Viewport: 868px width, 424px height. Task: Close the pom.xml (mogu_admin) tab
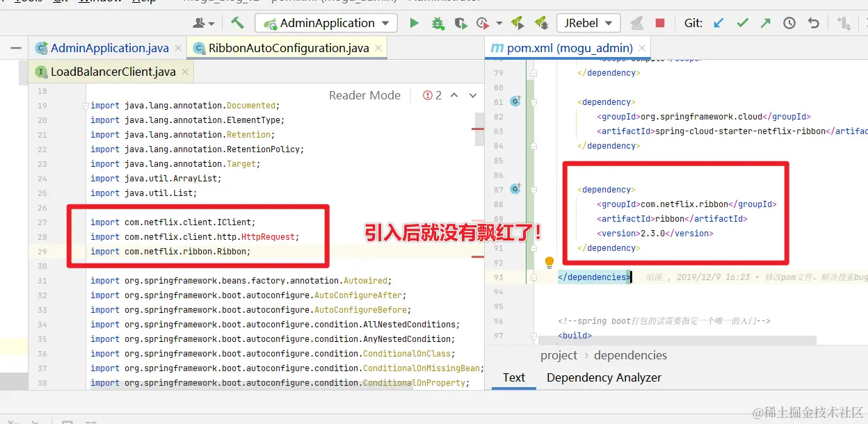pos(643,48)
